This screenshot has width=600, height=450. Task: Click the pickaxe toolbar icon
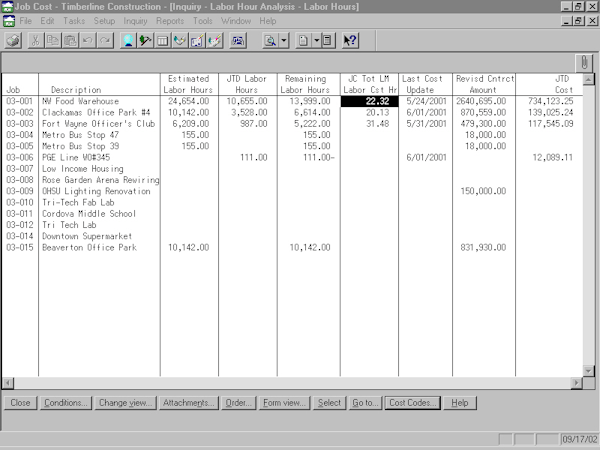[x=145, y=40]
